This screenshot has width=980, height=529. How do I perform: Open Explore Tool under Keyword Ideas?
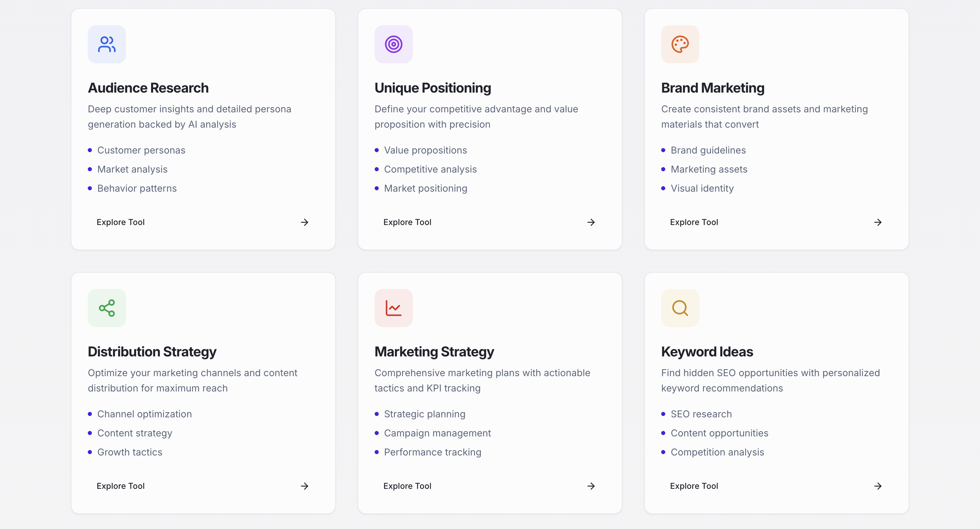pyautogui.click(x=694, y=486)
